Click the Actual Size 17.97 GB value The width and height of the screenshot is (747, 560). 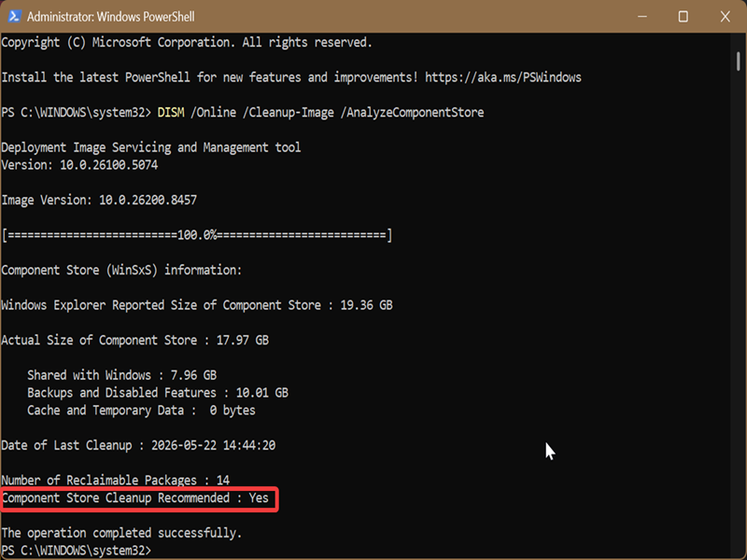[x=243, y=341]
